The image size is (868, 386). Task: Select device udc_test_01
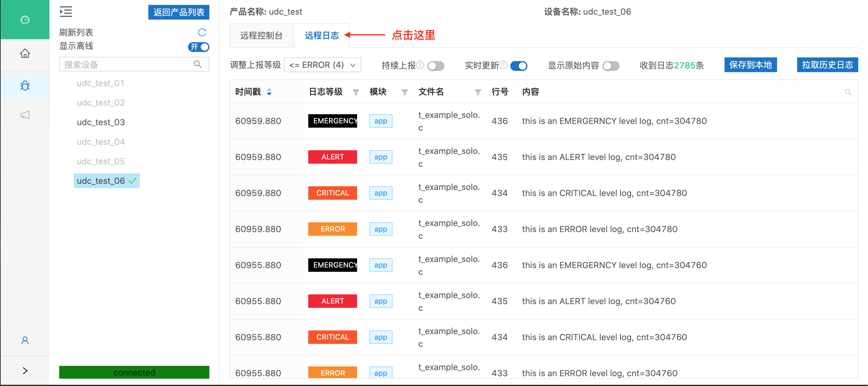point(100,83)
